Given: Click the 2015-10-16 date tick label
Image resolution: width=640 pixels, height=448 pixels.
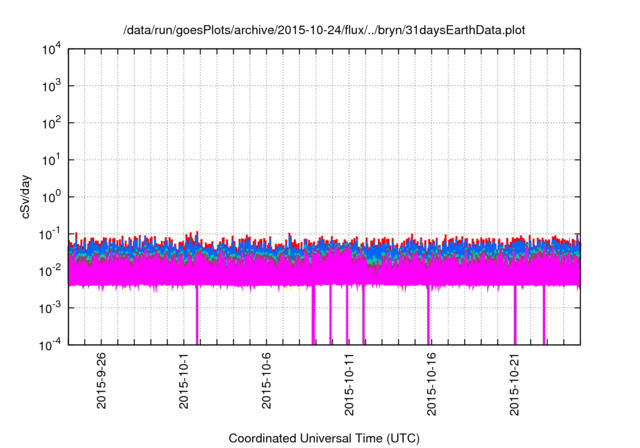Looking at the screenshot, I should [431, 384].
